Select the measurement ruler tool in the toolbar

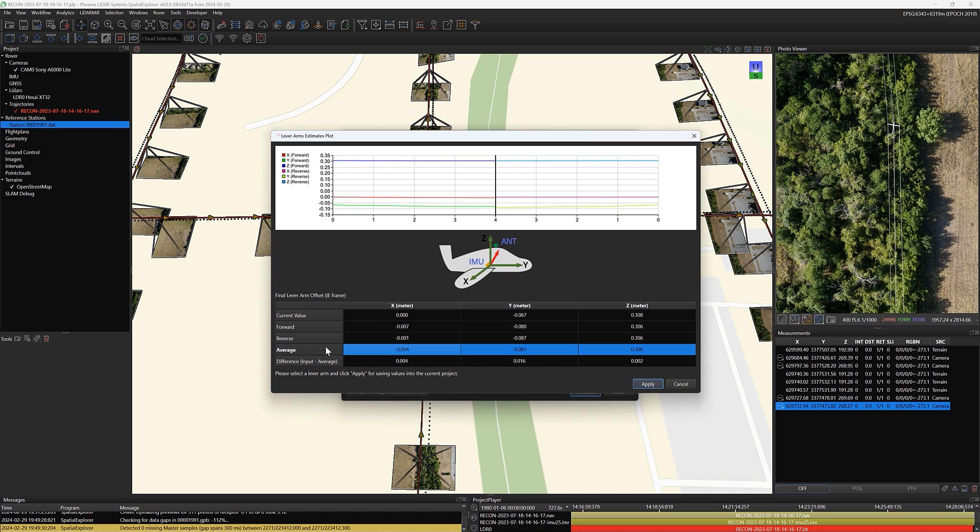coord(390,24)
